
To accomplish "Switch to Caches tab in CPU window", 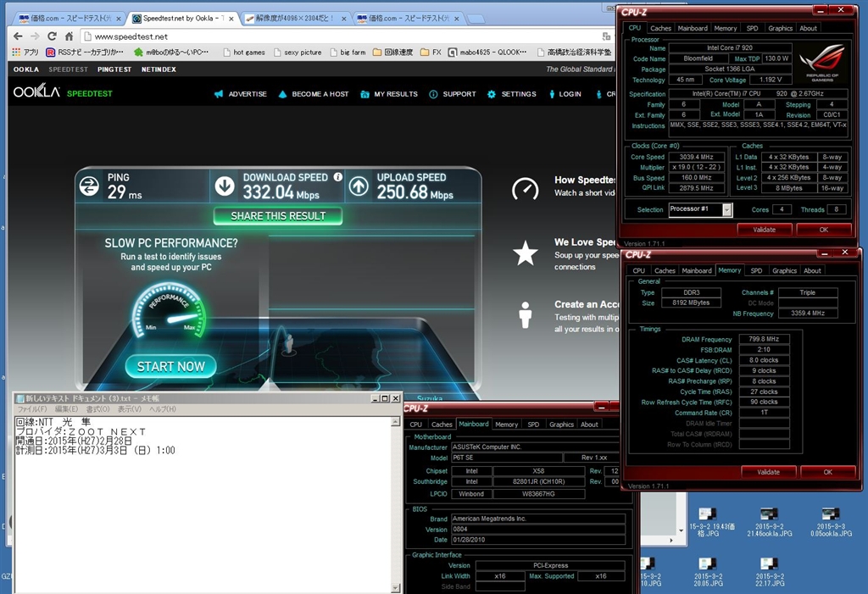I will 660,28.
